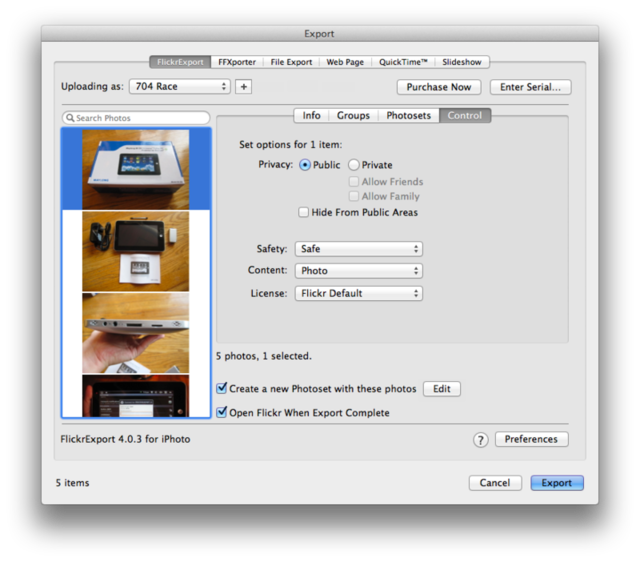Image resolution: width=640 pixels, height=562 pixels.
Task: Open the Photosets tab
Action: pos(409,116)
